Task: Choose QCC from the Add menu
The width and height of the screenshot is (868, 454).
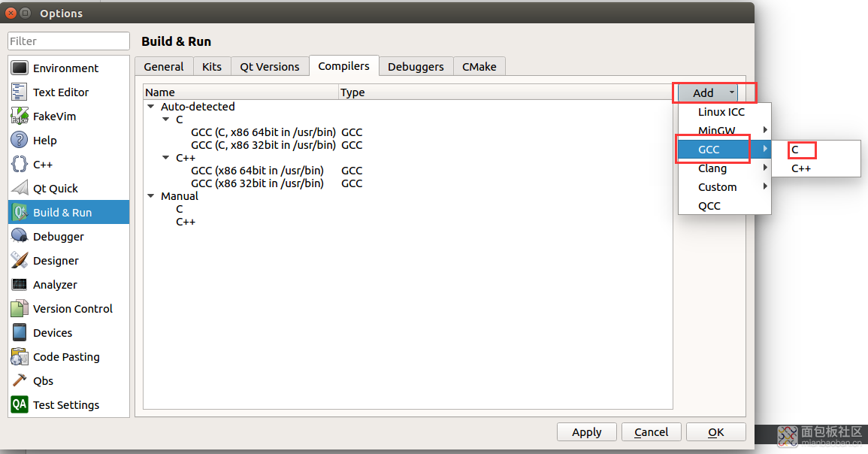Action: [x=724, y=206]
